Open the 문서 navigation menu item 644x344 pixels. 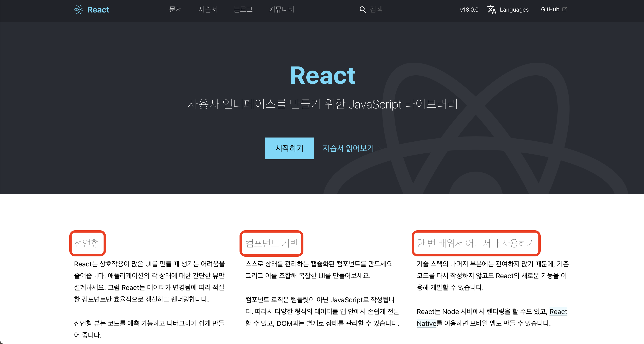tap(175, 10)
